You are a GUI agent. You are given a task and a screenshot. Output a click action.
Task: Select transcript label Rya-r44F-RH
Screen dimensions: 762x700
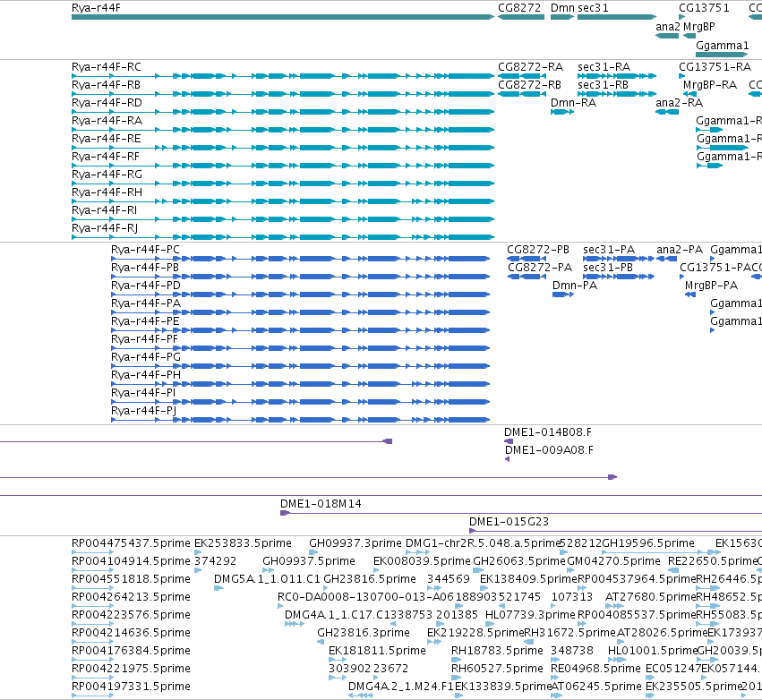click(x=107, y=192)
